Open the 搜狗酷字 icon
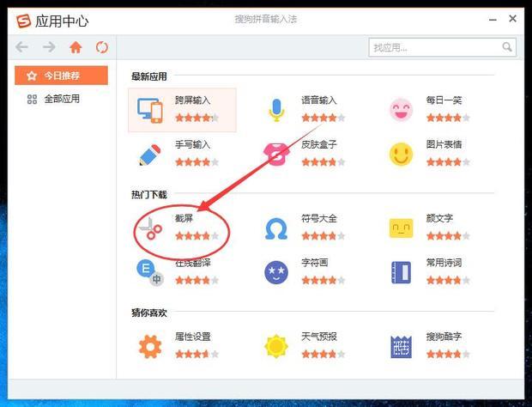The width and height of the screenshot is (532, 407). (x=401, y=347)
